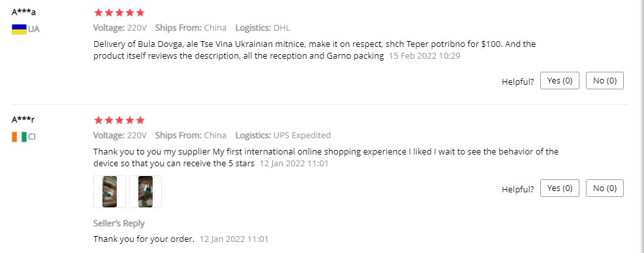Click reviewer name A***a
This screenshot has width=644, height=253.
[x=23, y=12]
